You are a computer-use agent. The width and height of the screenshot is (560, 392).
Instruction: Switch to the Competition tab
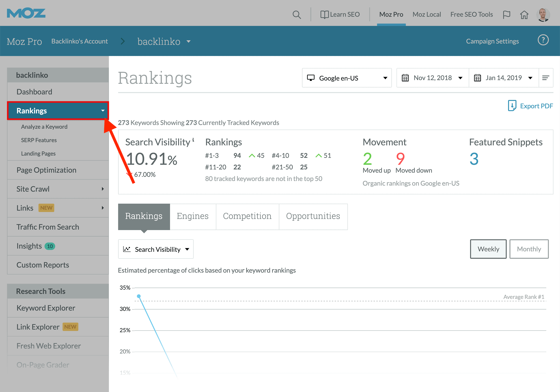point(247,216)
